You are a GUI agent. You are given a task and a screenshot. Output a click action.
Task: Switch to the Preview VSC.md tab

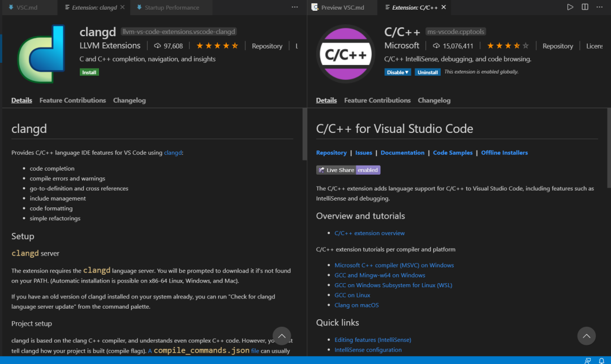point(343,7)
